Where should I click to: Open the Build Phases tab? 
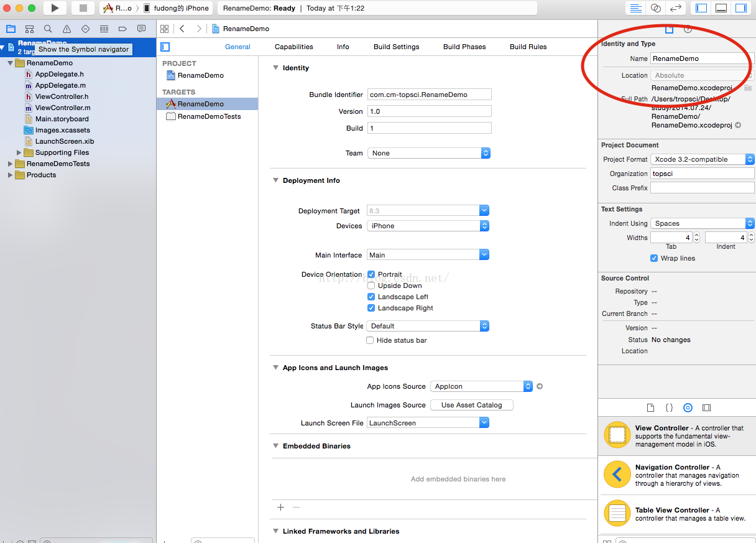click(464, 47)
